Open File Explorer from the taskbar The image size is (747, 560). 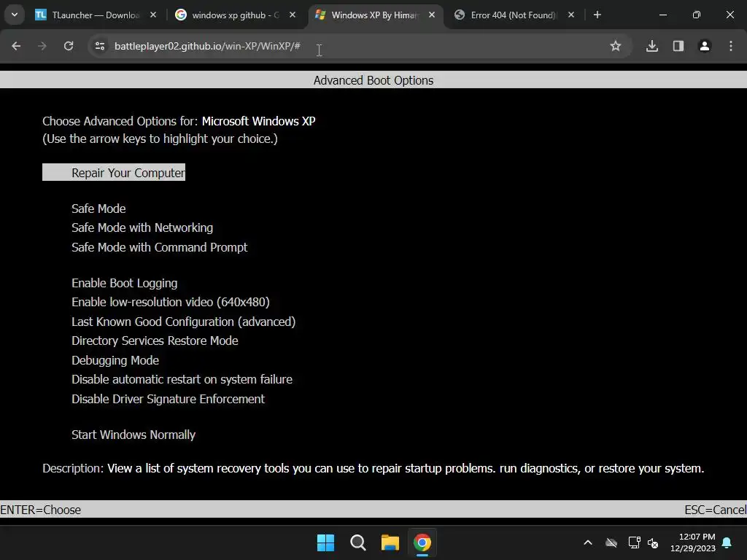point(390,542)
